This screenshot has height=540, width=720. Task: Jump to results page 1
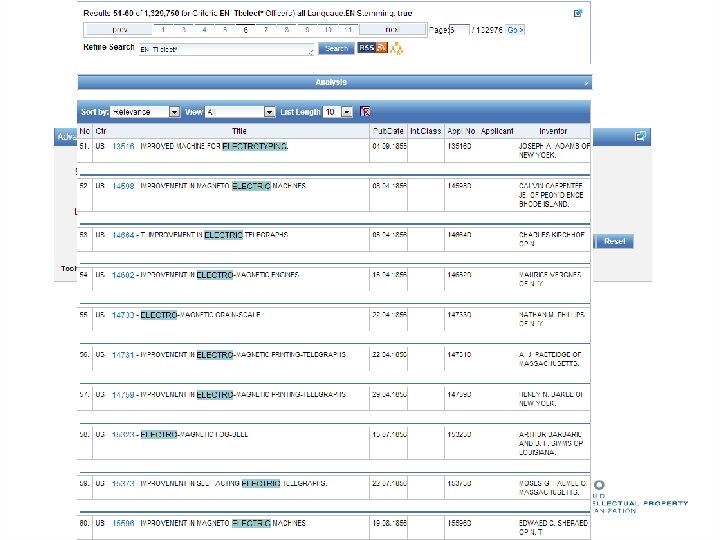point(163,30)
